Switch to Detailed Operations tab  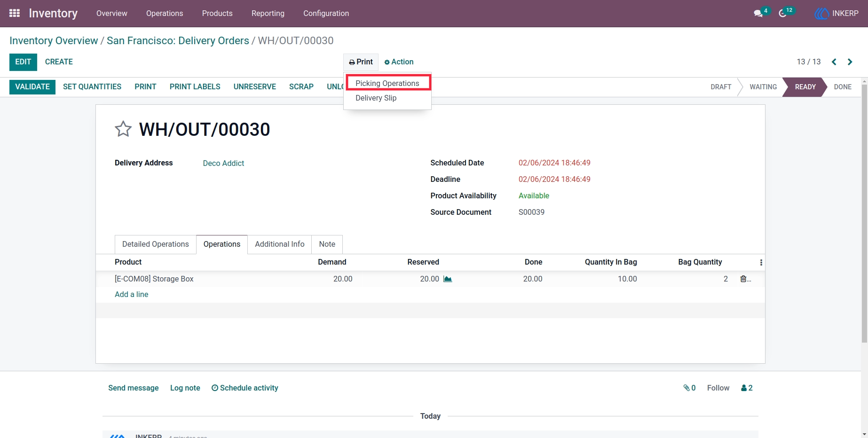coord(156,244)
